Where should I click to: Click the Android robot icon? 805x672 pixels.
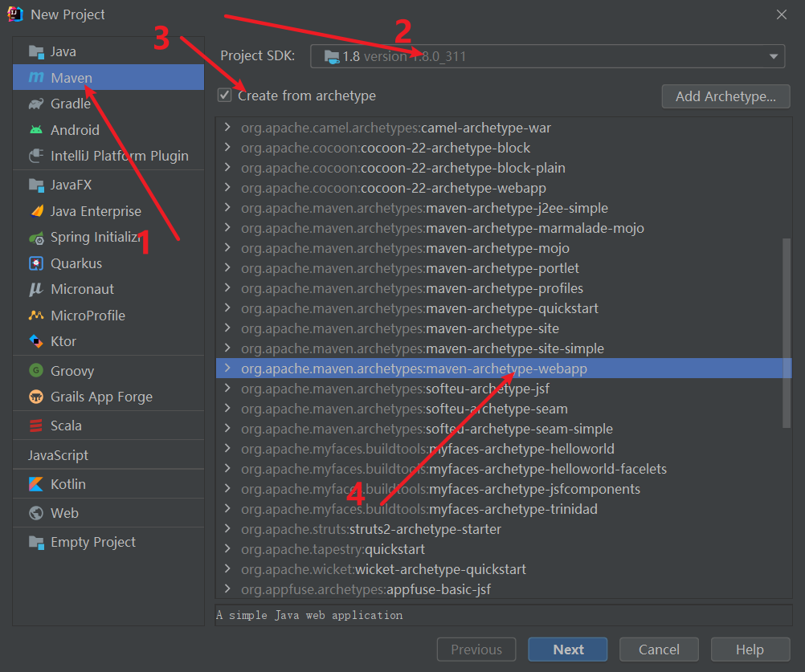tap(36, 130)
